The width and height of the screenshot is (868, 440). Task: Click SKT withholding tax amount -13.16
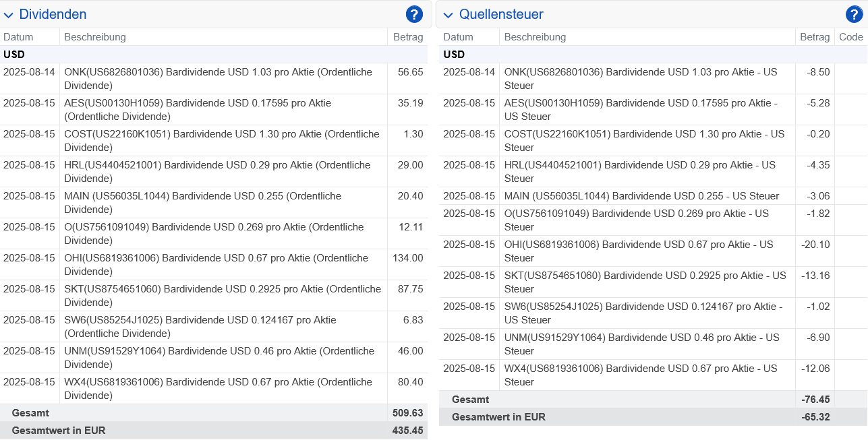tap(815, 276)
